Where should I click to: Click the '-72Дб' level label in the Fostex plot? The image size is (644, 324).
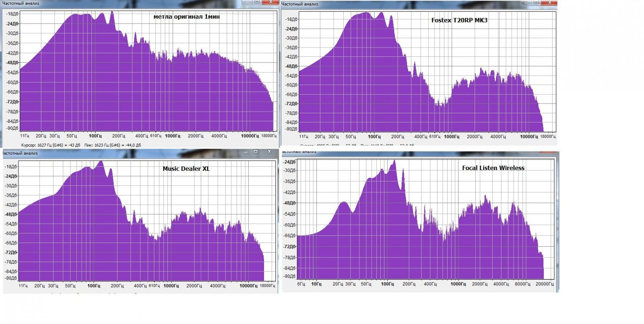tap(291, 104)
